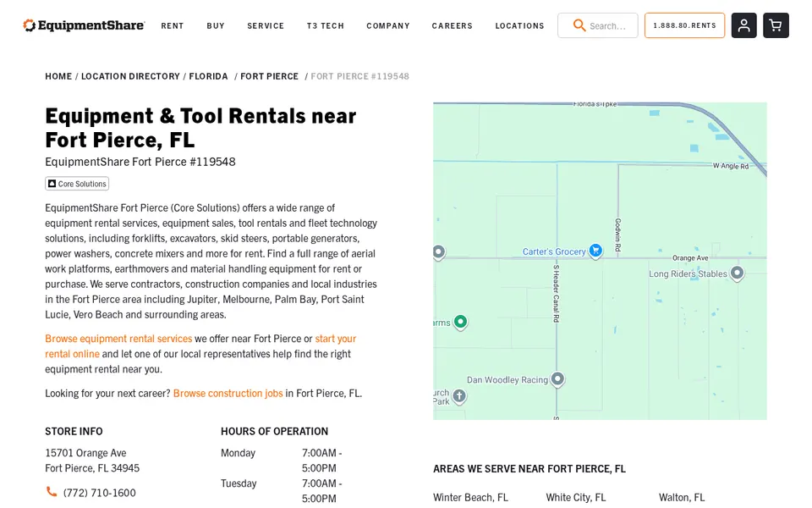Screen dimensions: 812x508
Task: Click the orange search magnifier icon
Action: point(579,25)
